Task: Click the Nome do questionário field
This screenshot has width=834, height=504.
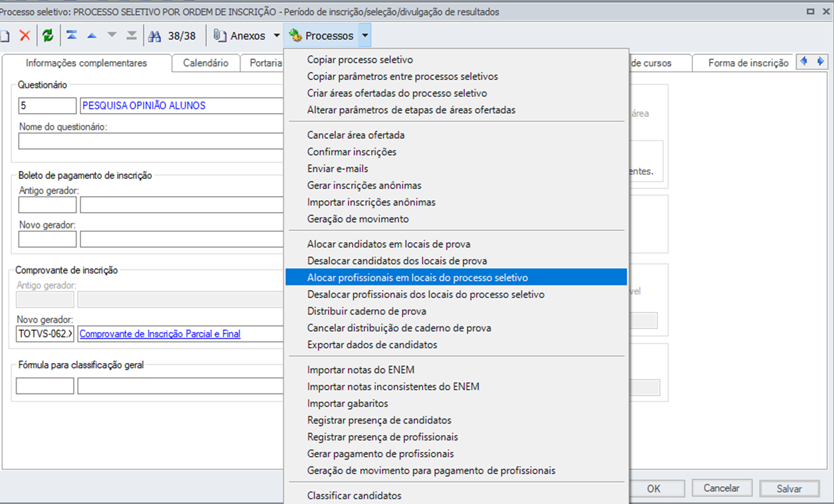Action: pyautogui.click(x=151, y=141)
